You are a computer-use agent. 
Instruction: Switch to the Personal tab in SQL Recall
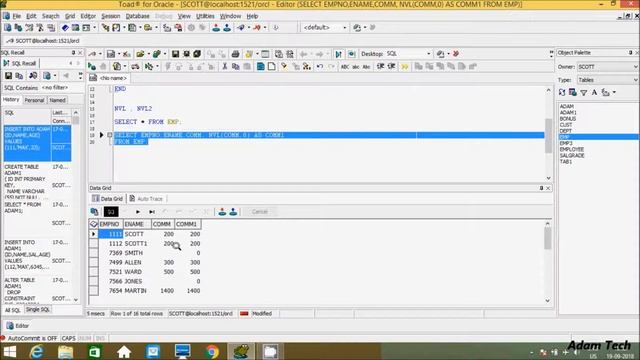[x=34, y=100]
